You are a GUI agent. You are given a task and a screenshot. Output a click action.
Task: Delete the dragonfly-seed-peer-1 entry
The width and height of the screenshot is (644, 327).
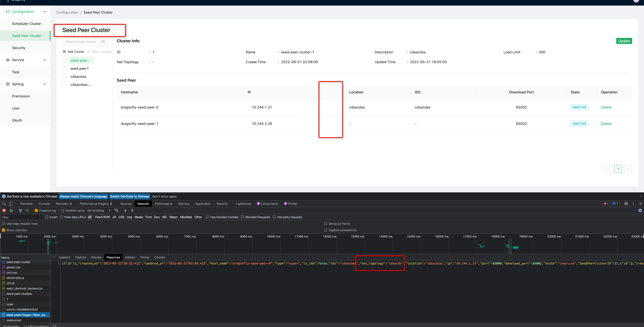(606, 123)
